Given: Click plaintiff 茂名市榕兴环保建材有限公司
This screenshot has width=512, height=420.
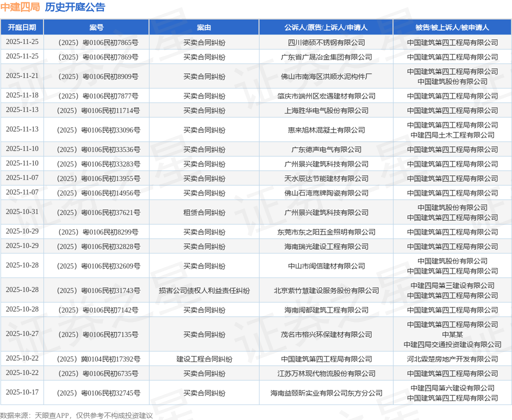Looking at the screenshot, I should coord(326,334).
